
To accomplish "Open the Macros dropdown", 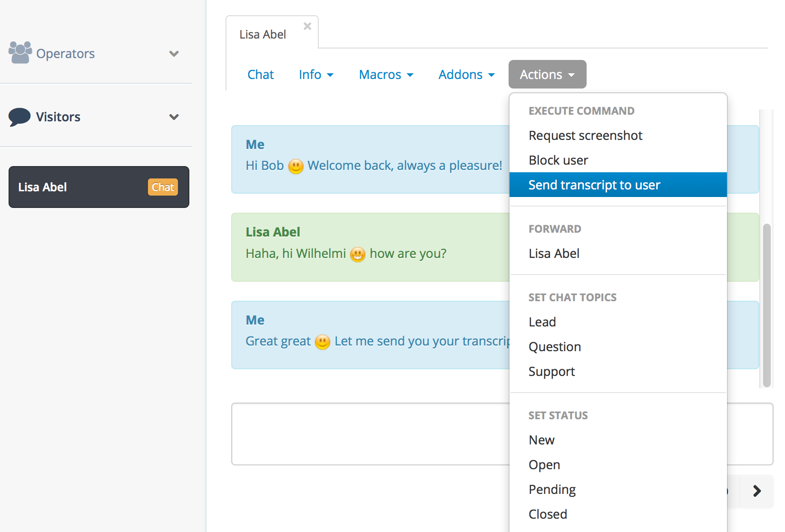I will [x=386, y=75].
